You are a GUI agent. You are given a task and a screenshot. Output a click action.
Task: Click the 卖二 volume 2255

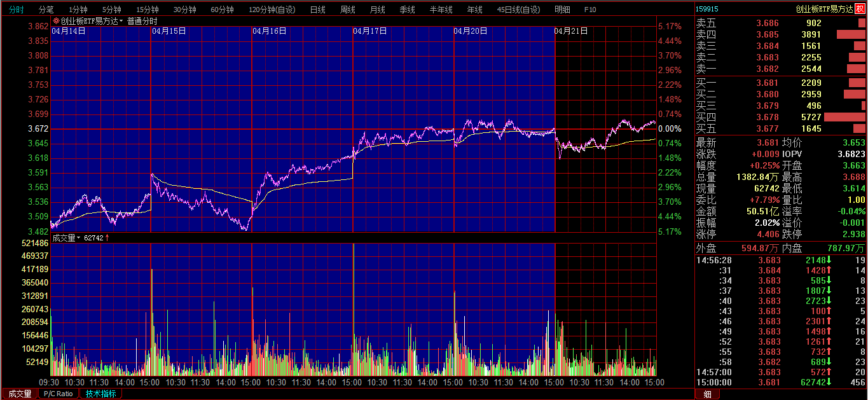pos(811,57)
